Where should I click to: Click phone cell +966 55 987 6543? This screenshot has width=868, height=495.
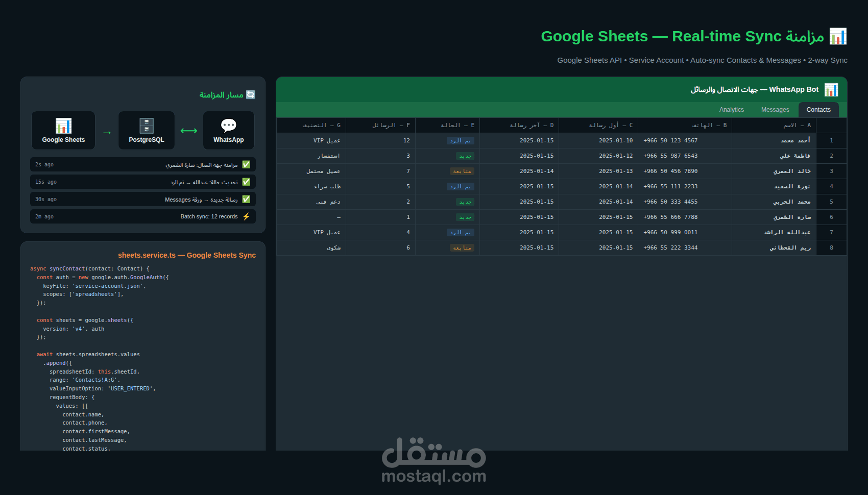[685, 156]
